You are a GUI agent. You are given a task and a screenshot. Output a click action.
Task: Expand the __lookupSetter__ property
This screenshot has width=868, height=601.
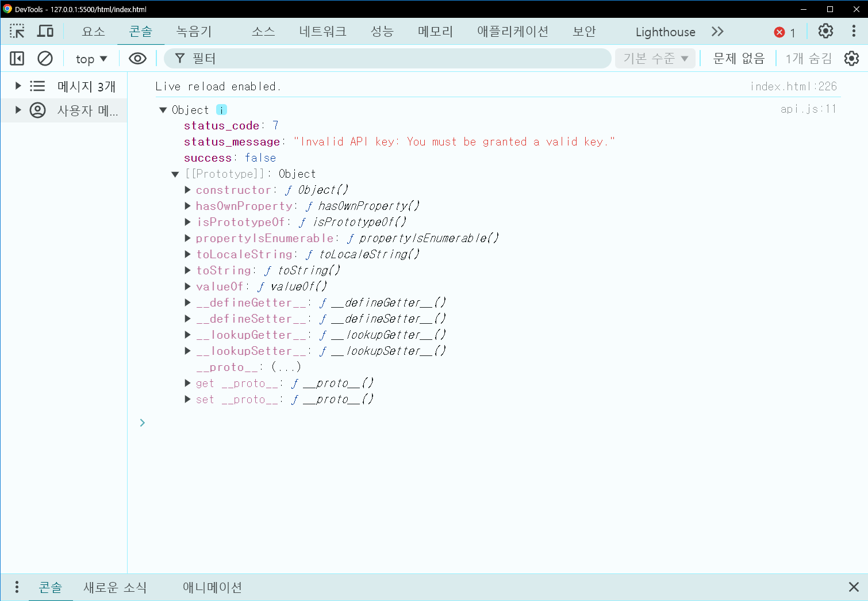click(x=187, y=351)
